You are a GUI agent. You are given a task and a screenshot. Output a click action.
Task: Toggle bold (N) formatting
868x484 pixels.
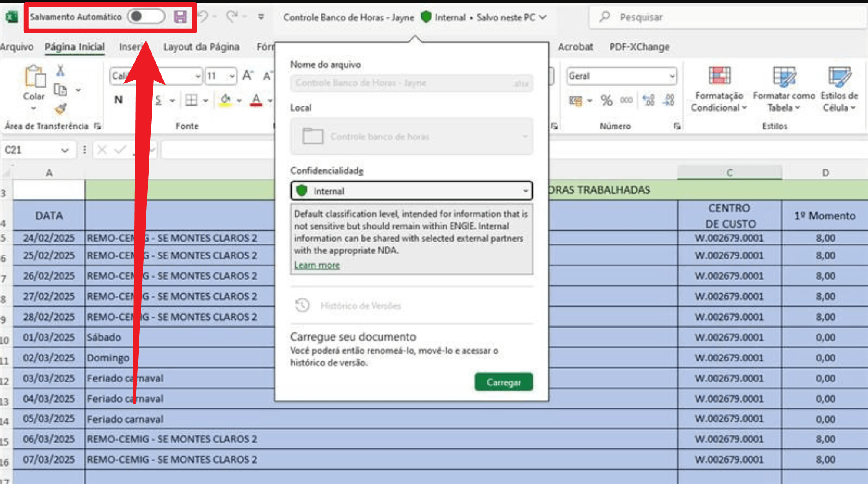(x=118, y=100)
